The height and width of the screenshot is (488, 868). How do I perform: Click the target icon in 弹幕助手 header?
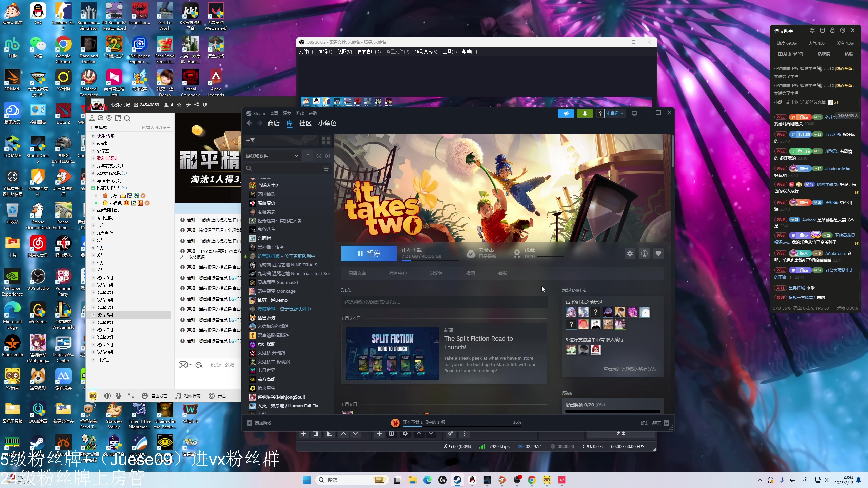843,30
